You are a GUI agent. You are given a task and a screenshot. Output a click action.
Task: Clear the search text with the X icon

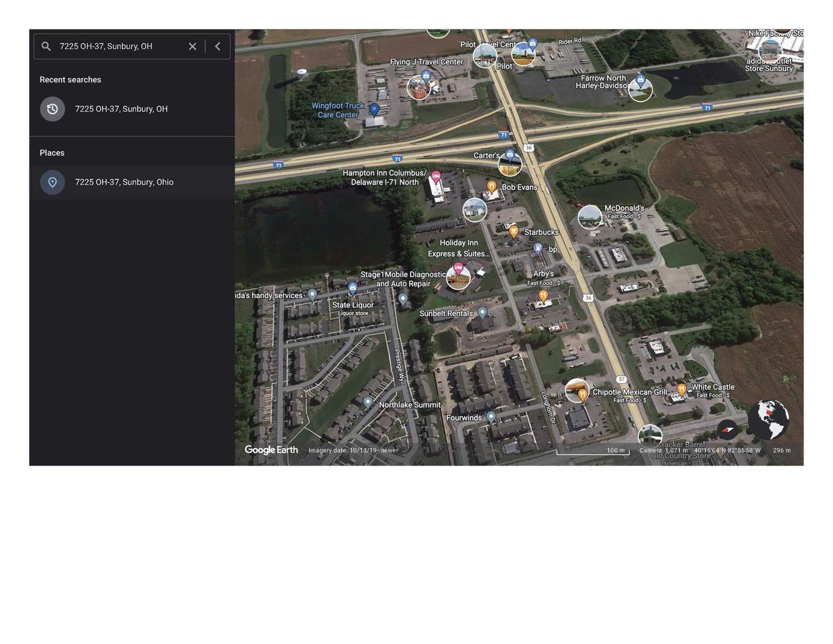click(x=192, y=46)
